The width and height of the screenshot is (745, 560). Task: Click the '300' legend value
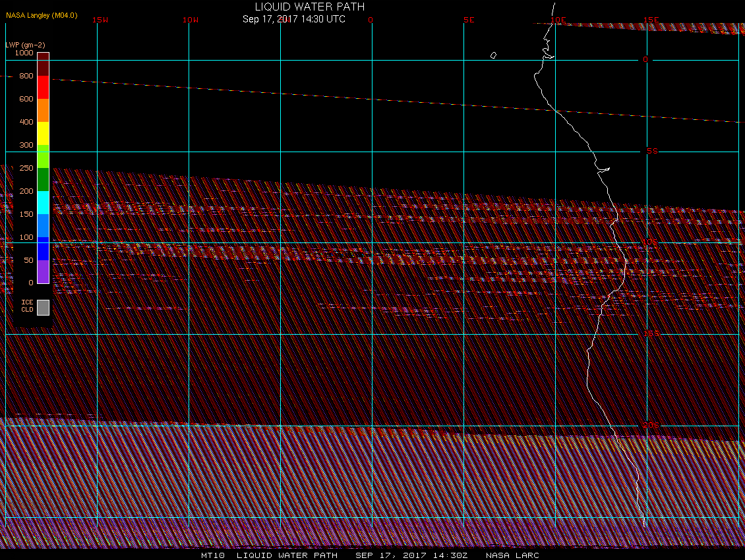pyautogui.click(x=26, y=145)
